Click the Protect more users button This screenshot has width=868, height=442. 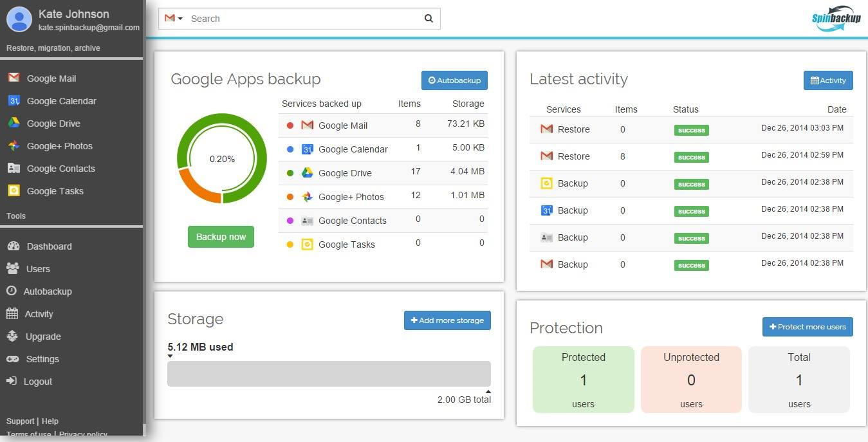click(808, 327)
